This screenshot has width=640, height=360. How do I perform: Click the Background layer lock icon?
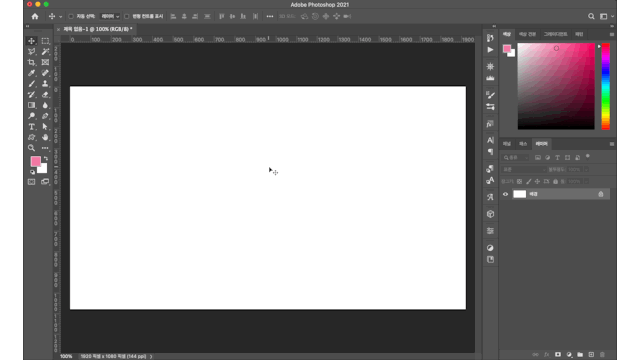(601, 194)
